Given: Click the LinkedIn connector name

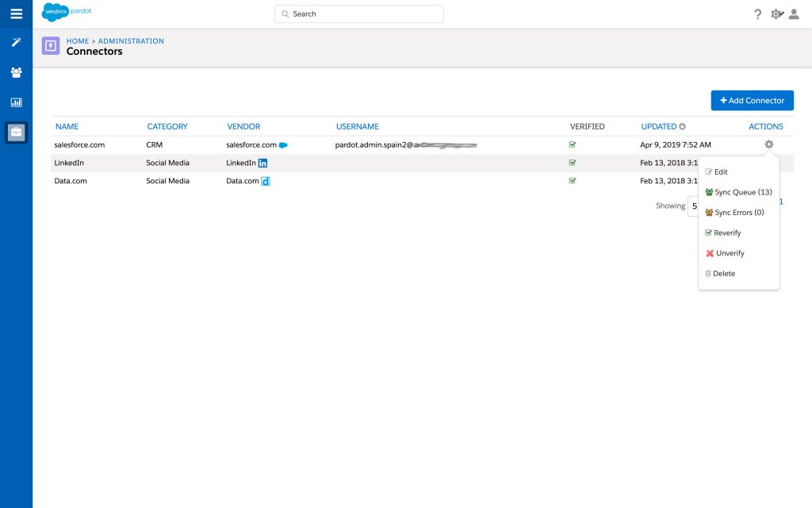Looking at the screenshot, I should [x=69, y=163].
